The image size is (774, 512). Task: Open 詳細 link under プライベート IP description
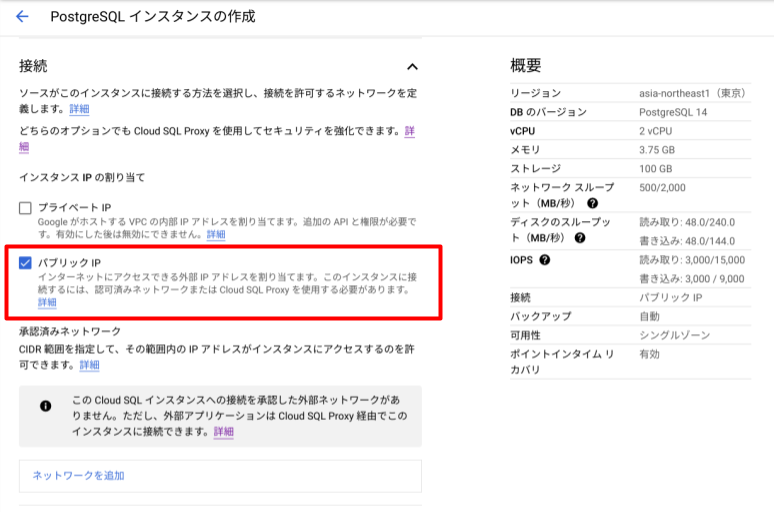coord(216,235)
